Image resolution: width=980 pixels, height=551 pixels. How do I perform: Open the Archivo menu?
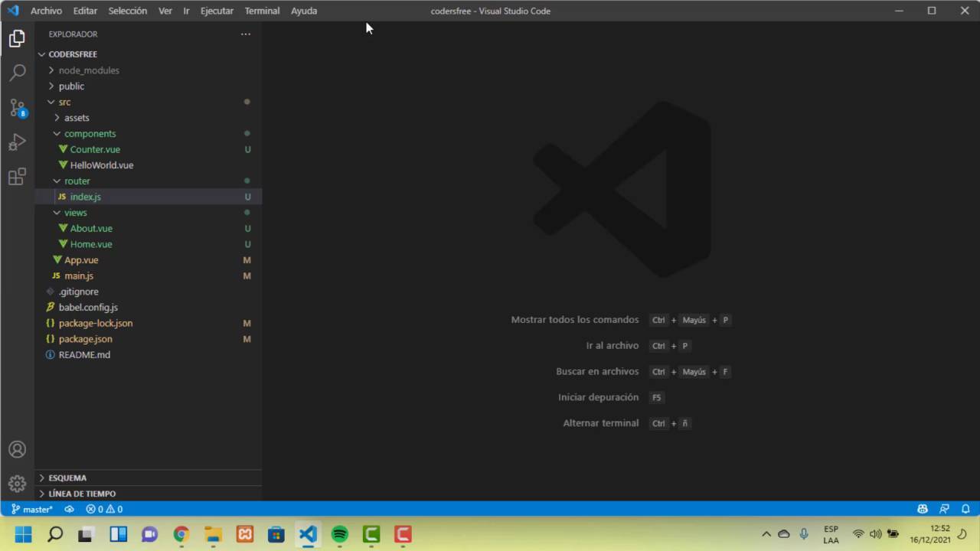tap(46, 11)
